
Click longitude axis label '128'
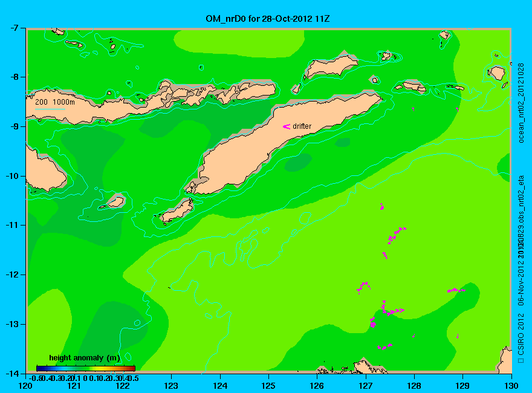click(414, 386)
